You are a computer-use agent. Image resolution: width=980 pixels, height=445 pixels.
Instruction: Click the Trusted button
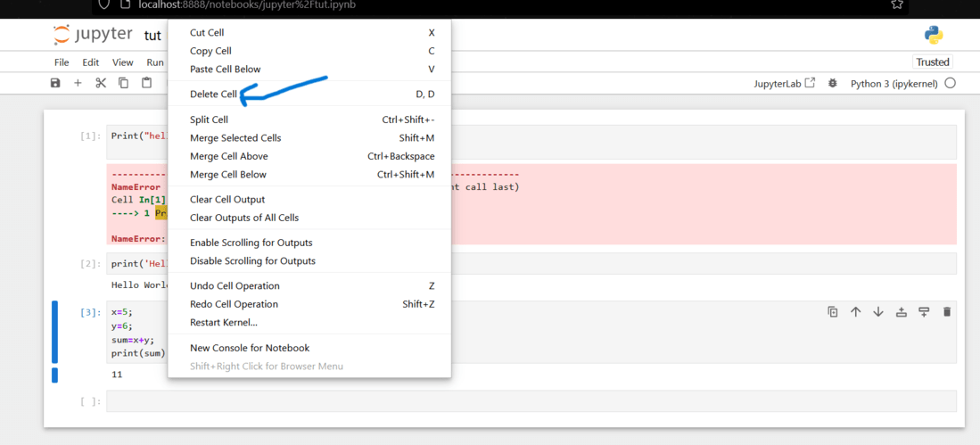(933, 62)
